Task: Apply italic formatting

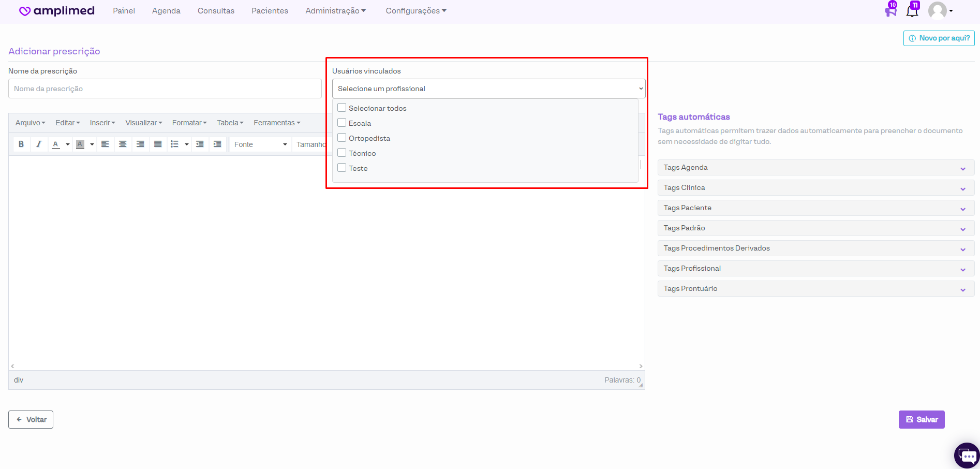Action: (x=39, y=144)
